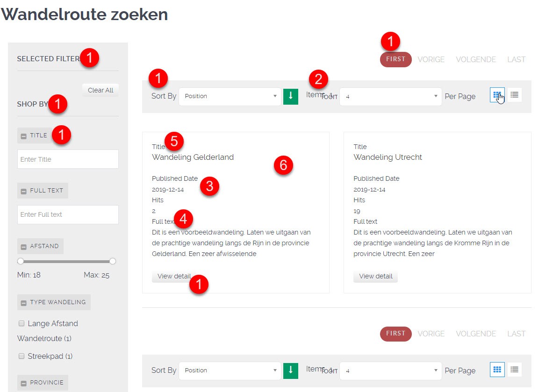Switch to list view in top toolbar
The width and height of the screenshot is (553, 392).
pos(515,95)
